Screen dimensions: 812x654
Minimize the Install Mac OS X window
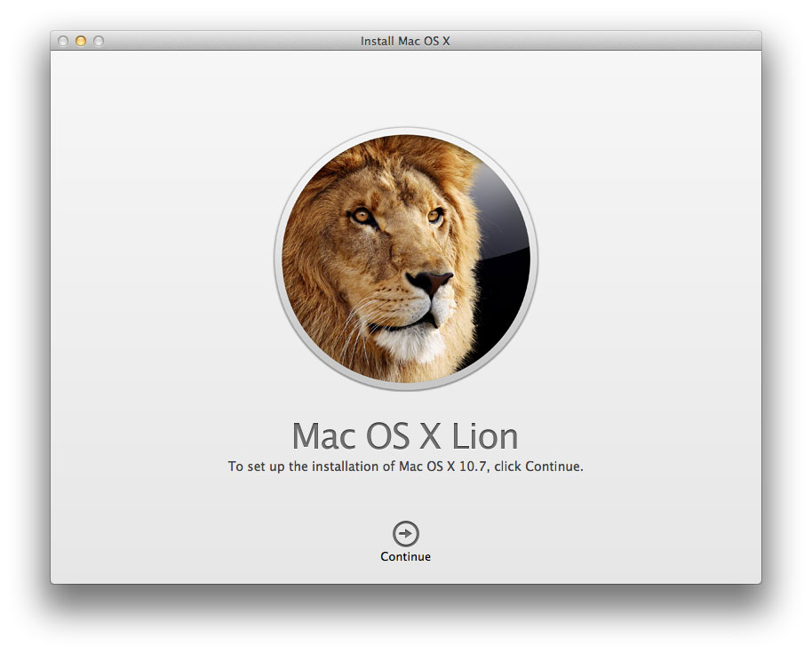tap(81, 41)
